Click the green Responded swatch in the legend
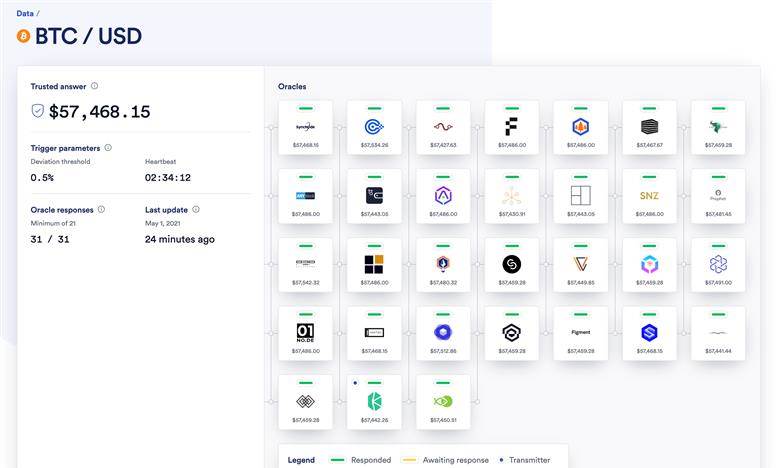The width and height of the screenshot is (780, 468). point(338,460)
